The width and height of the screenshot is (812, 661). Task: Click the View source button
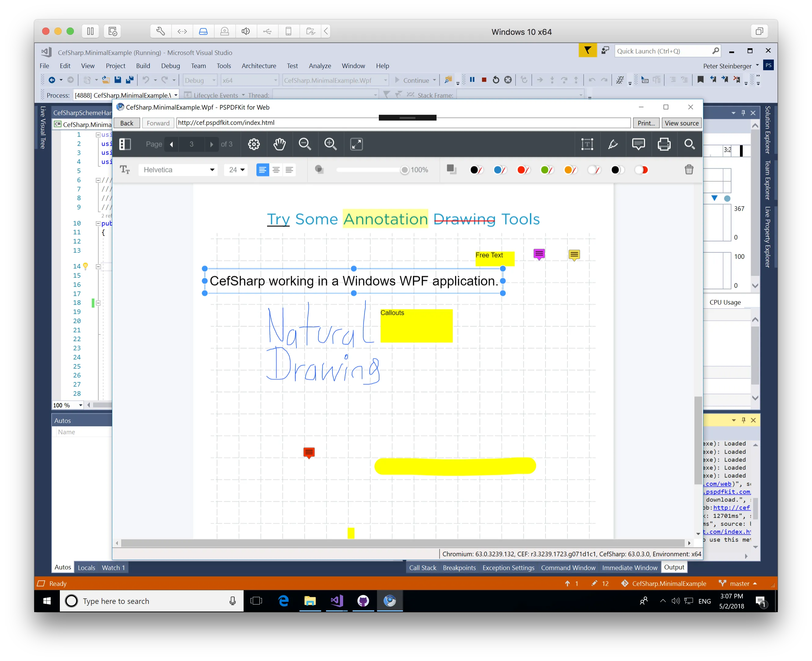point(681,123)
